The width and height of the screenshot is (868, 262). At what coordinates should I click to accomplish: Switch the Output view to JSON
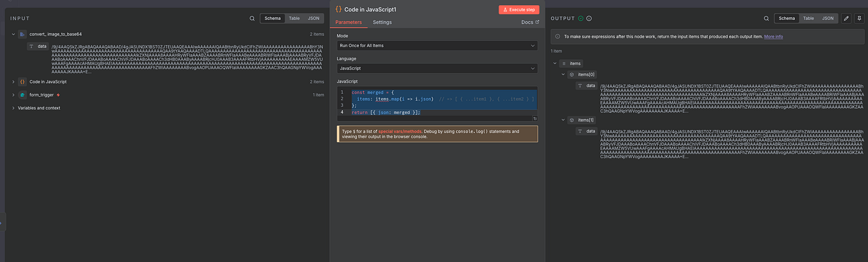[828, 19]
